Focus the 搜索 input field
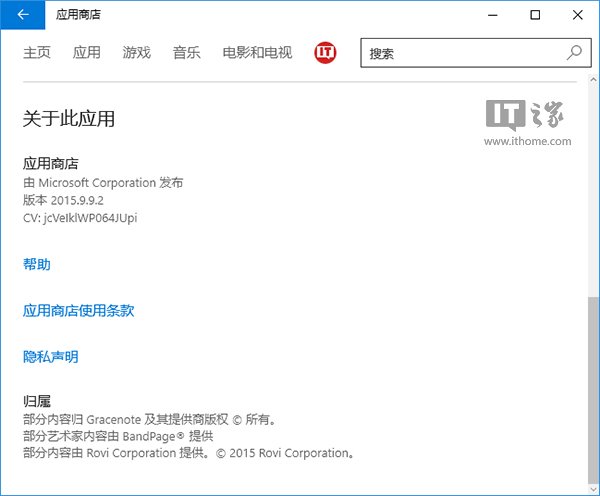 pos(476,53)
